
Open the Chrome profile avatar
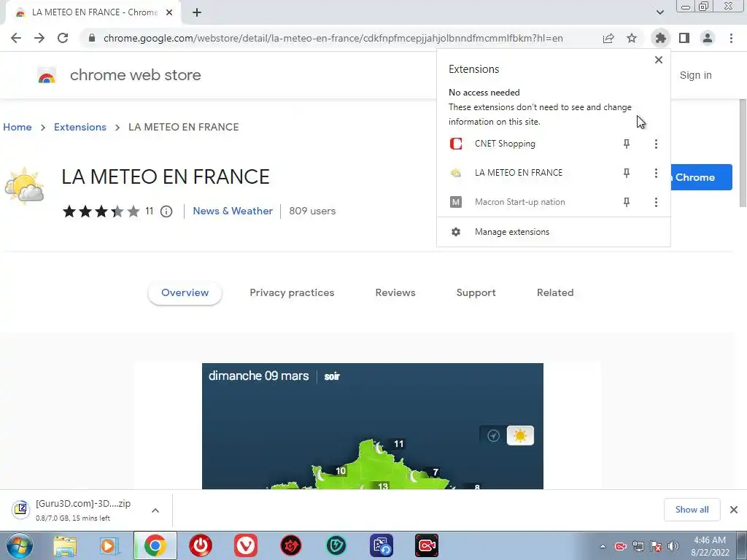click(x=708, y=38)
